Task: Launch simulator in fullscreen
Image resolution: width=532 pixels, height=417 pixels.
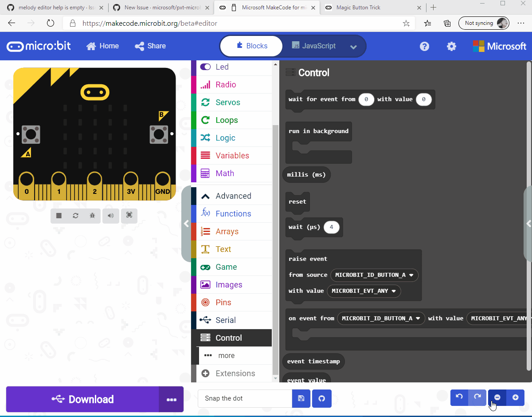Action: [129, 216]
